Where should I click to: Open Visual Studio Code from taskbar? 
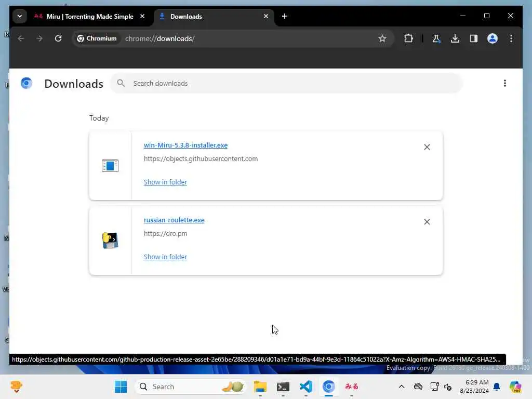coord(305,387)
